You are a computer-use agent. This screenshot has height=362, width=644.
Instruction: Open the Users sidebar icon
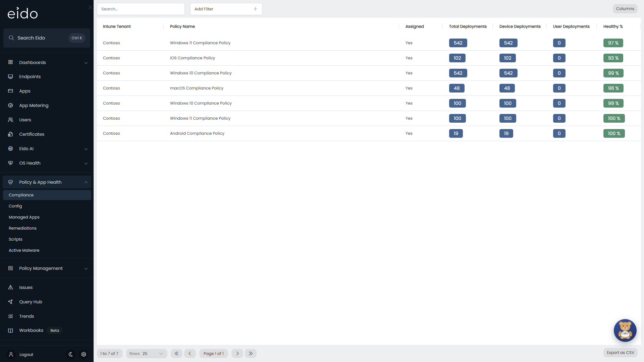10,120
